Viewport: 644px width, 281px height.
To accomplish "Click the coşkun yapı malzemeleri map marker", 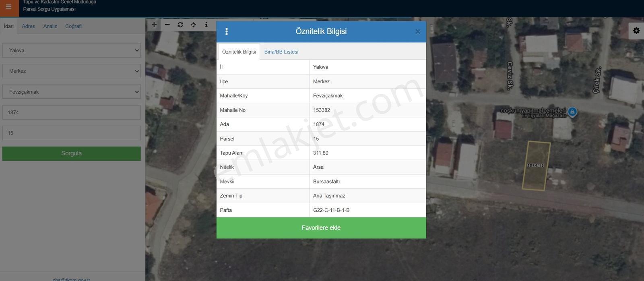I will [x=572, y=112].
